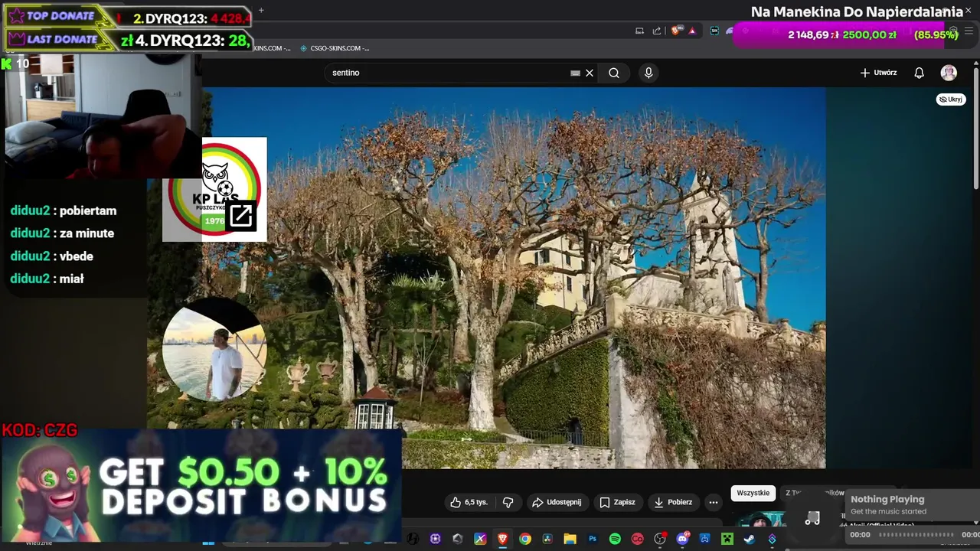Open Photoshop from the taskbar
The width and height of the screenshot is (980, 551).
pyautogui.click(x=593, y=539)
